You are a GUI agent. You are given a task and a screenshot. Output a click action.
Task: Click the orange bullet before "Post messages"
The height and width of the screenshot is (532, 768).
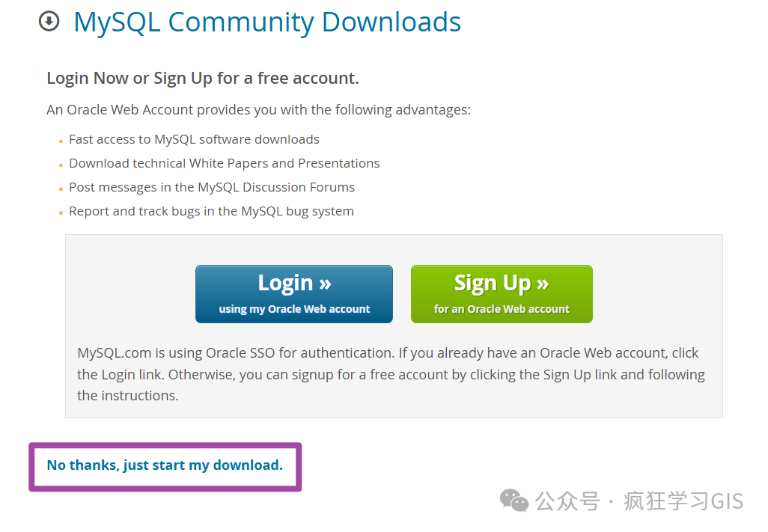pyautogui.click(x=61, y=189)
